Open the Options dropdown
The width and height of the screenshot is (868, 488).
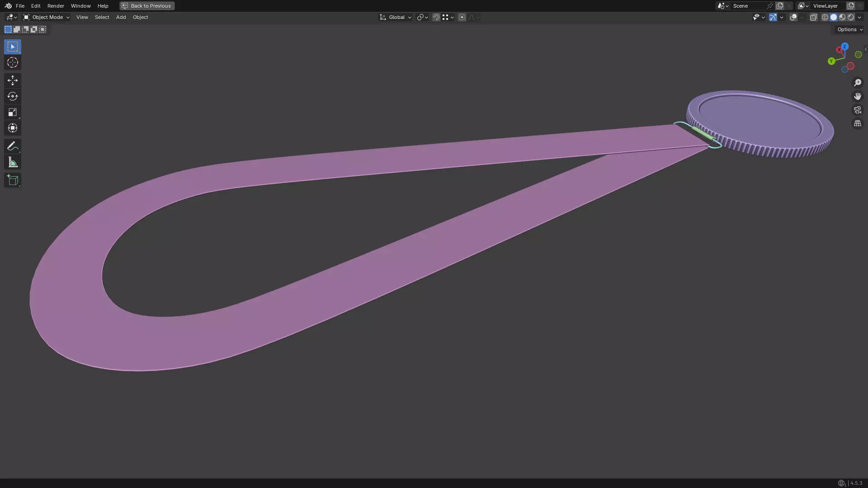pos(849,29)
